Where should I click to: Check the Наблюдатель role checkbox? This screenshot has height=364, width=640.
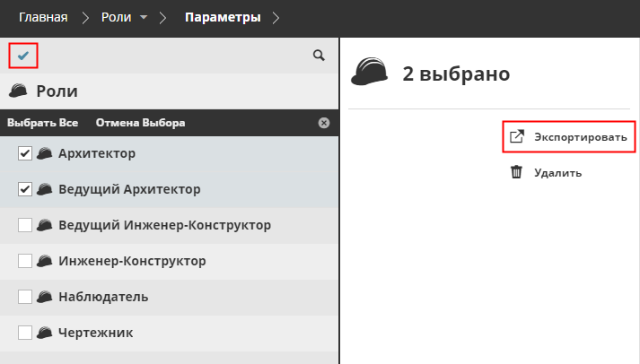pyautogui.click(x=25, y=297)
